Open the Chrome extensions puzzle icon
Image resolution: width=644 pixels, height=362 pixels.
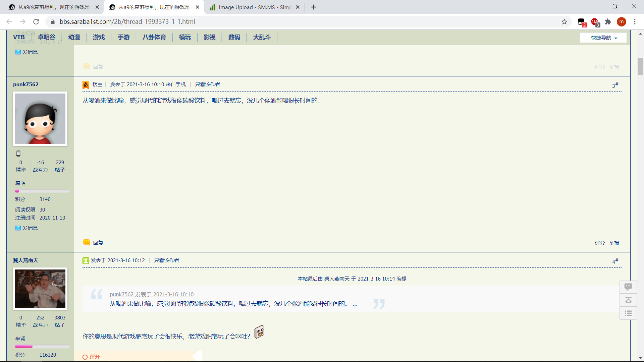coord(608,22)
